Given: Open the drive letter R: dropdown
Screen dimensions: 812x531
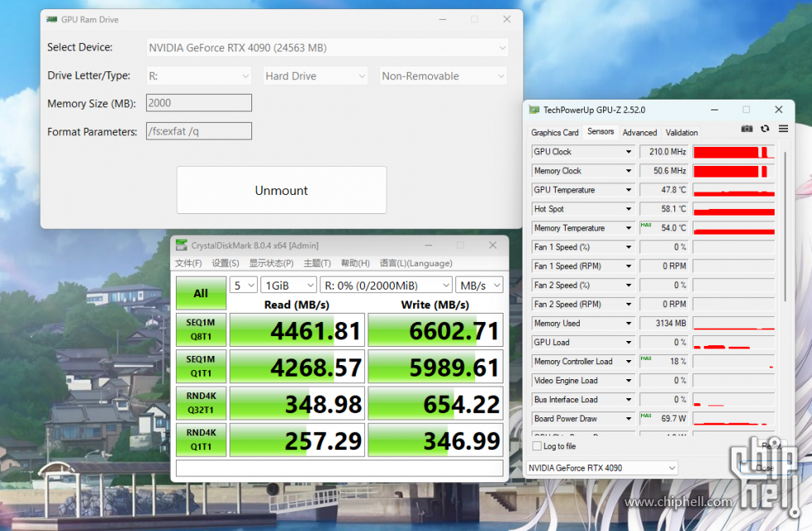Looking at the screenshot, I should [199, 76].
